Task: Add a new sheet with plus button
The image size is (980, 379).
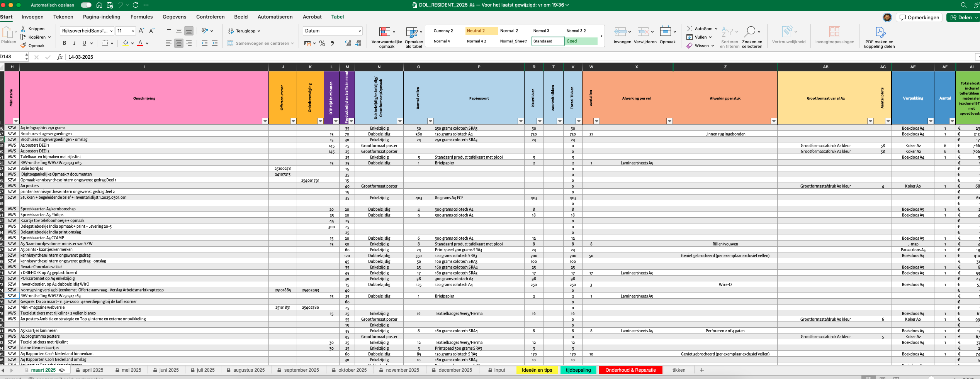Action: (x=702, y=370)
